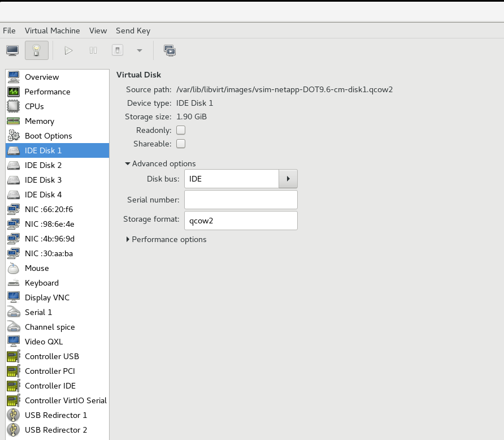The height and width of the screenshot is (440, 504).
Task: Open the Virtual Machine menu
Action: click(53, 31)
